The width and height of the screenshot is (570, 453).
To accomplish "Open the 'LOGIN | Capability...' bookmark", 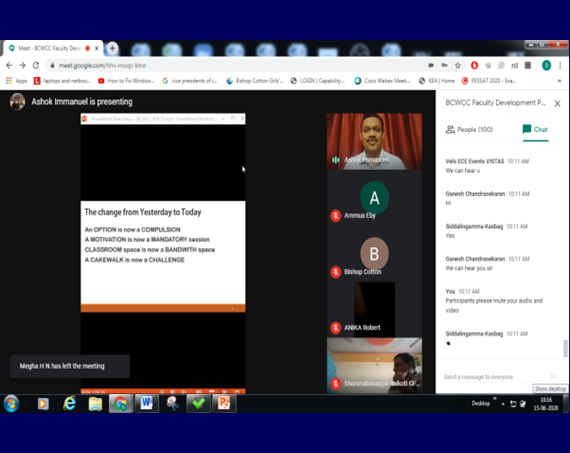I will point(318,81).
